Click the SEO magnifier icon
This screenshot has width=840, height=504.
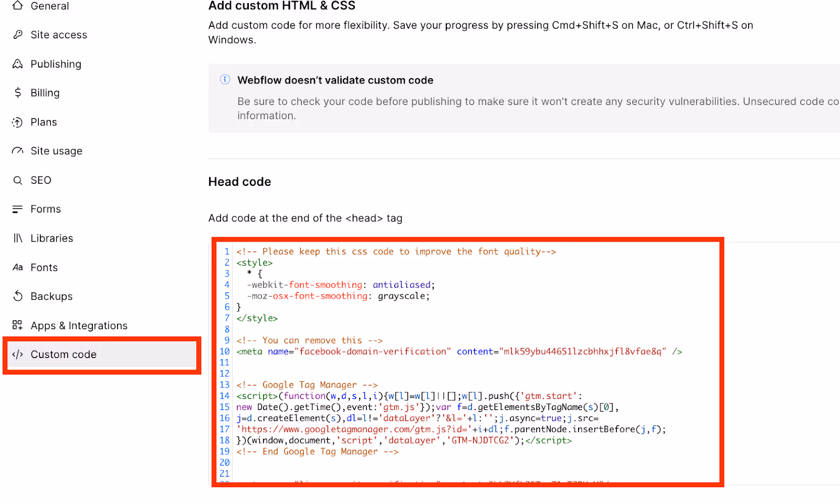click(18, 181)
